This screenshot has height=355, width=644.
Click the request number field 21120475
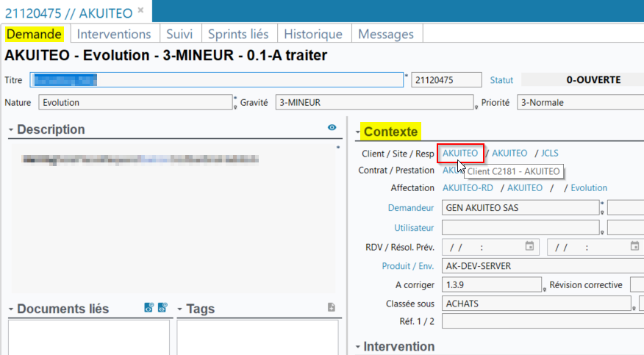pyautogui.click(x=446, y=79)
